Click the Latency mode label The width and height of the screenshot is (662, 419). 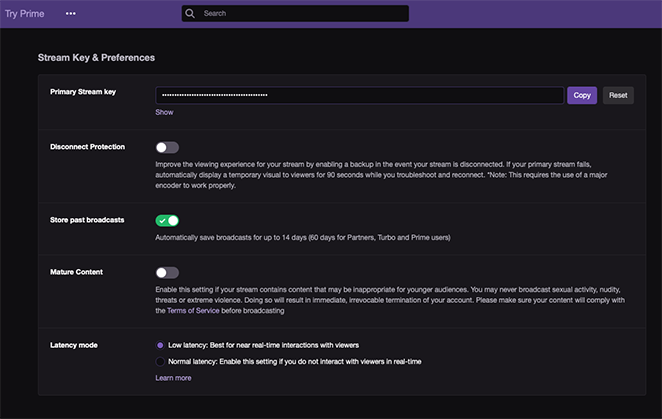[76, 345]
